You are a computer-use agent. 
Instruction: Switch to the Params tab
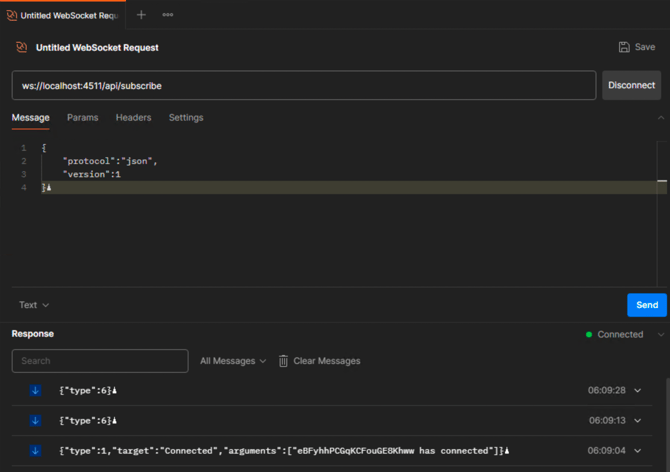click(82, 118)
